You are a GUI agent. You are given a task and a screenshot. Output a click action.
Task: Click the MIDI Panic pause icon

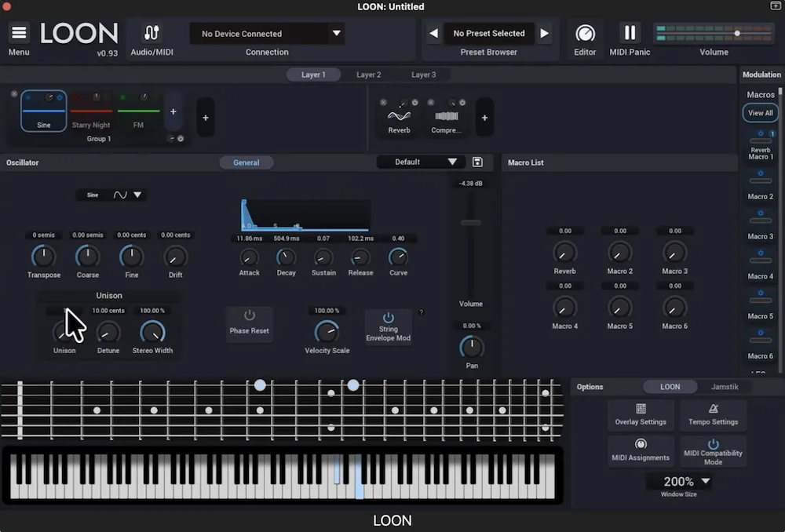tap(630, 33)
